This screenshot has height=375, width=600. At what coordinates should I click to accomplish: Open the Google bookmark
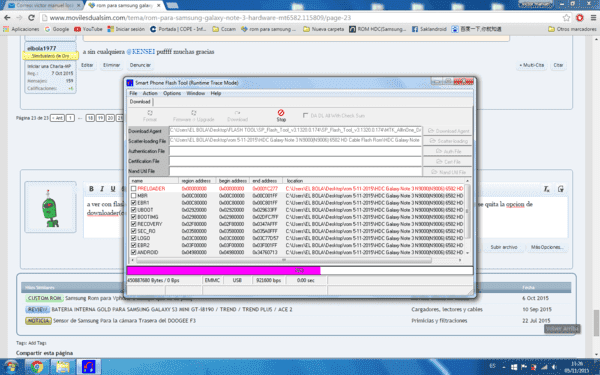[x=57, y=29]
